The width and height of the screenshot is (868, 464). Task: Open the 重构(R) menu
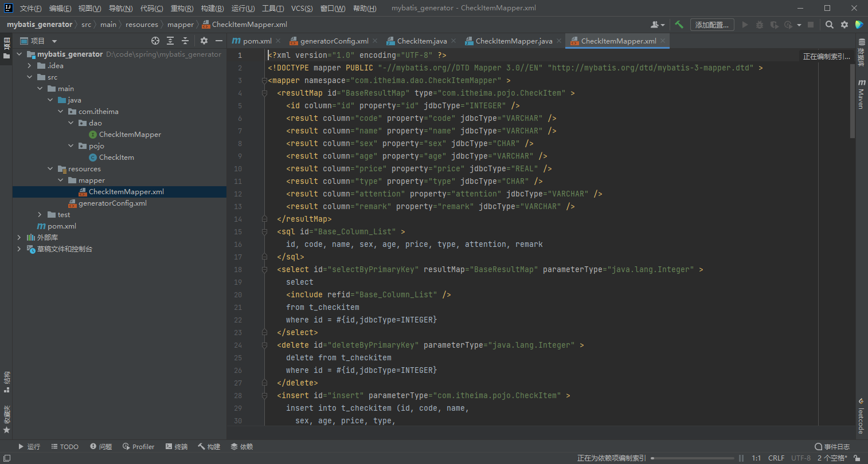(x=182, y=8)
